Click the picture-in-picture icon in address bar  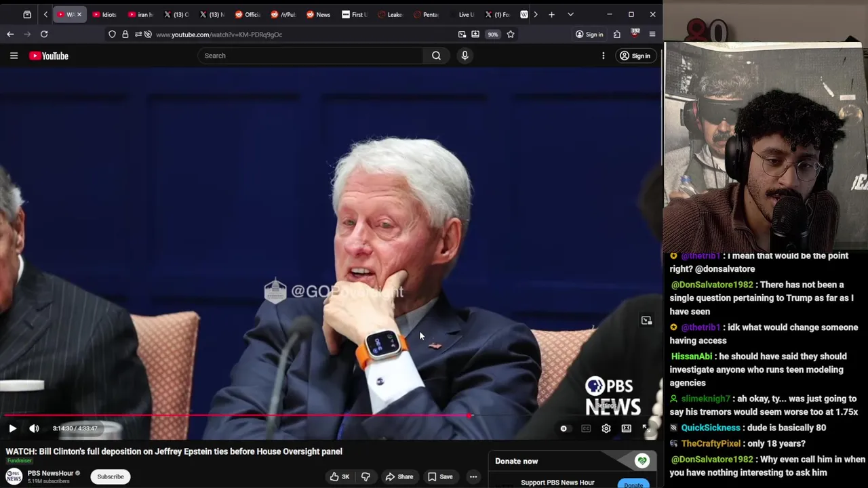(x=462, y=34)
